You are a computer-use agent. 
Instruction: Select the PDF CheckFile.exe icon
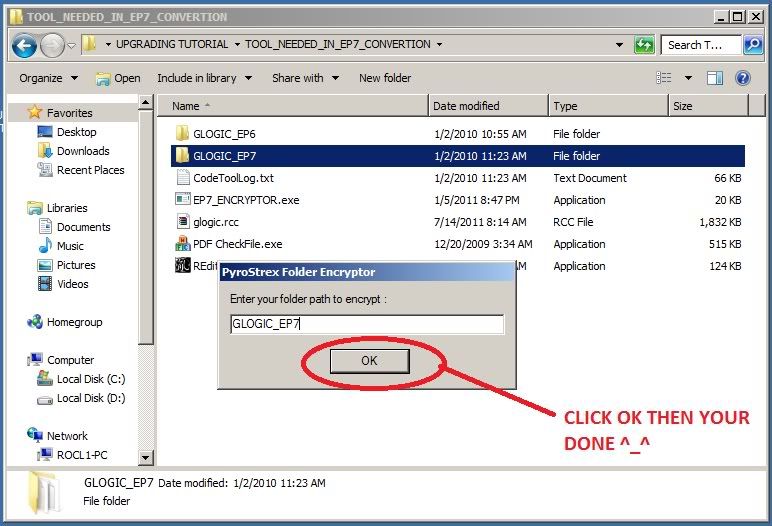click(182, 244)
